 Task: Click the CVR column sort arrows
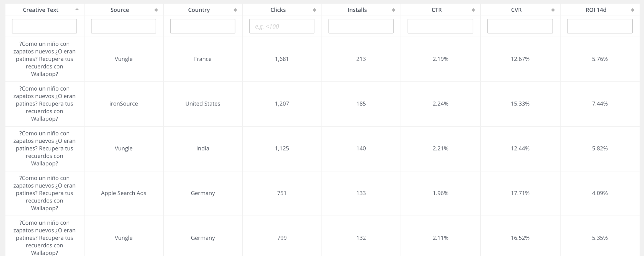click(553, 10)
